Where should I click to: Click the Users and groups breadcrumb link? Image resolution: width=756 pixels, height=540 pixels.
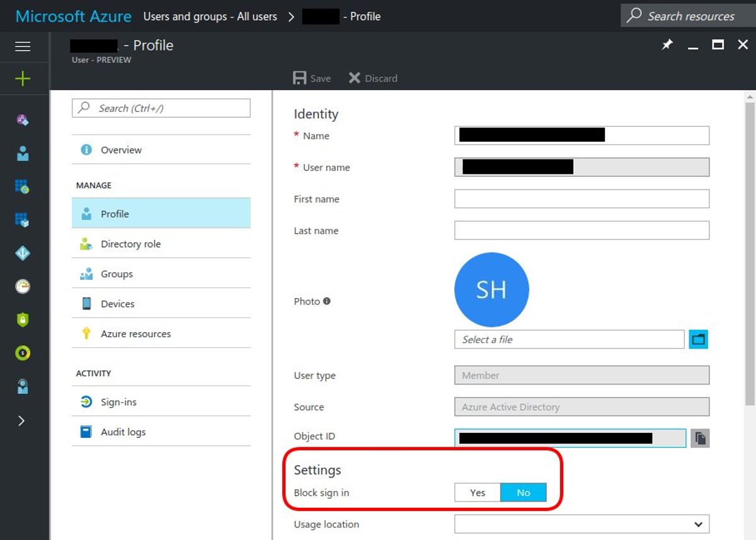point(210,16)
